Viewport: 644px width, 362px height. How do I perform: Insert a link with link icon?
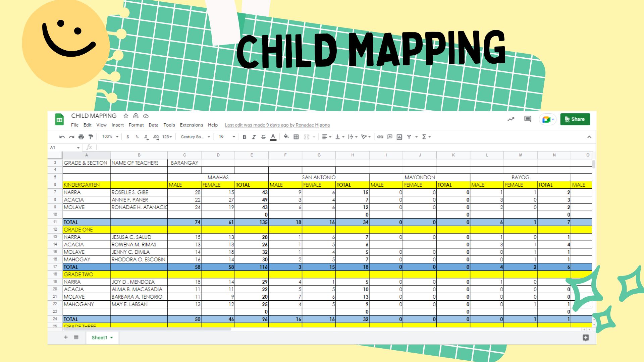[x=380, y=137]
